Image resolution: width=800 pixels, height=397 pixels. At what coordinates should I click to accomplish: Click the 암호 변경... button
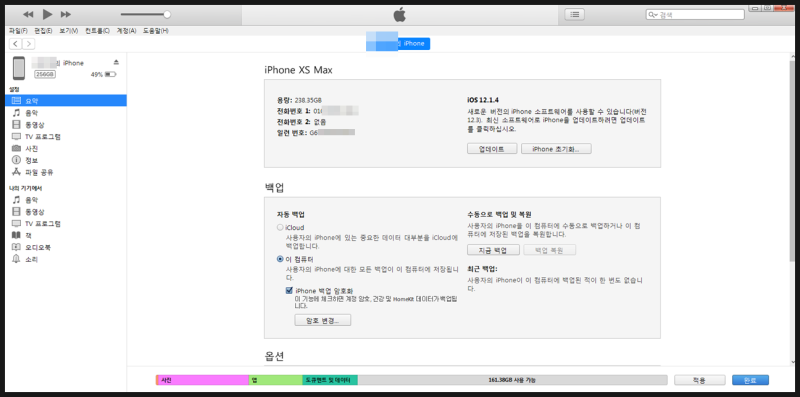[x=322, y=320]
